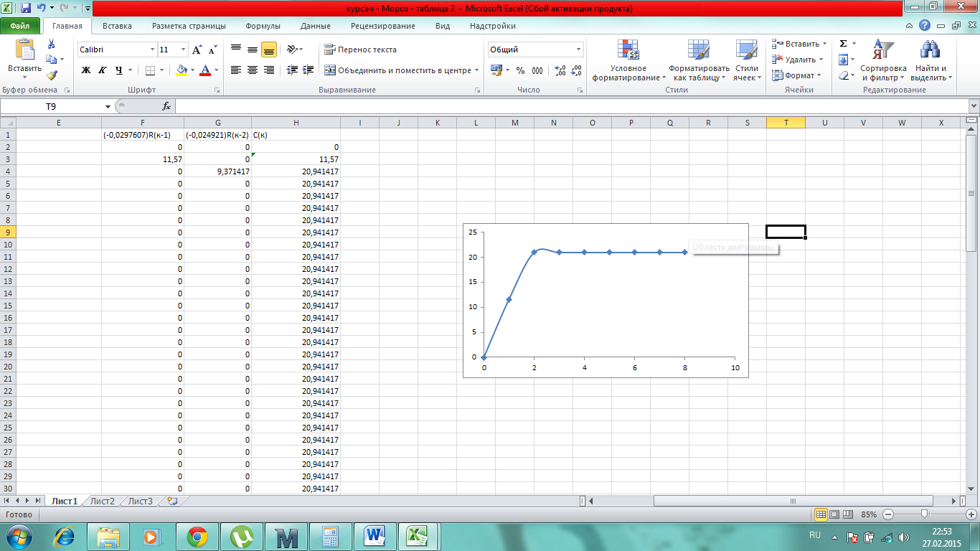The image size is (980, 551).
Task: Click the AutoSum sigma icon
Action: coord(844,44)
